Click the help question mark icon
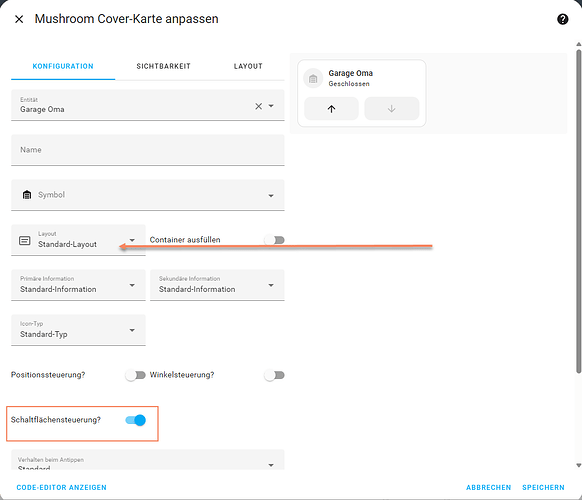 [x=562, y=19]
